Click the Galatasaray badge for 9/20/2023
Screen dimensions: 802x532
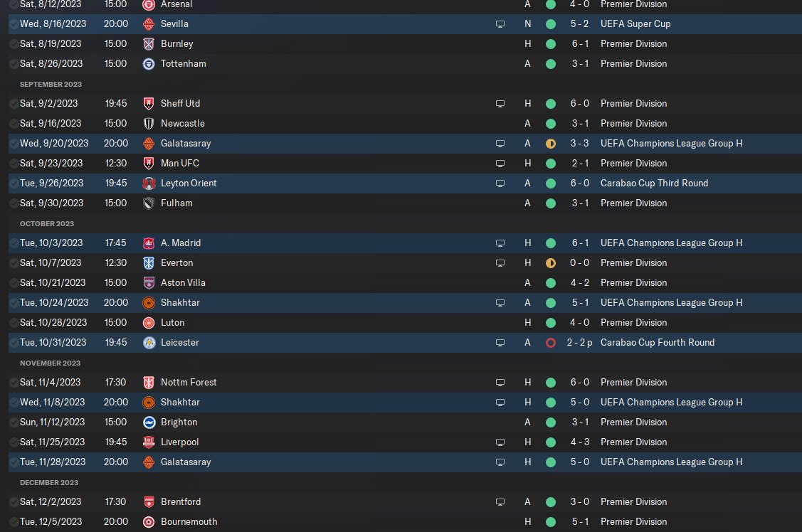point(148,144)
